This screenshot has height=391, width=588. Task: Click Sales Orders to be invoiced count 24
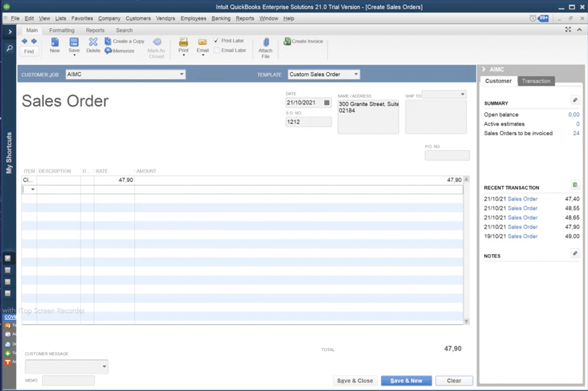tap(576, 133)
